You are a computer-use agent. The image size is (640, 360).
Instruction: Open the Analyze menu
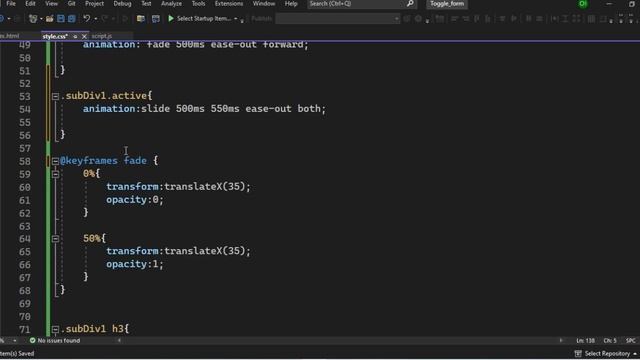tap(171, 4)
